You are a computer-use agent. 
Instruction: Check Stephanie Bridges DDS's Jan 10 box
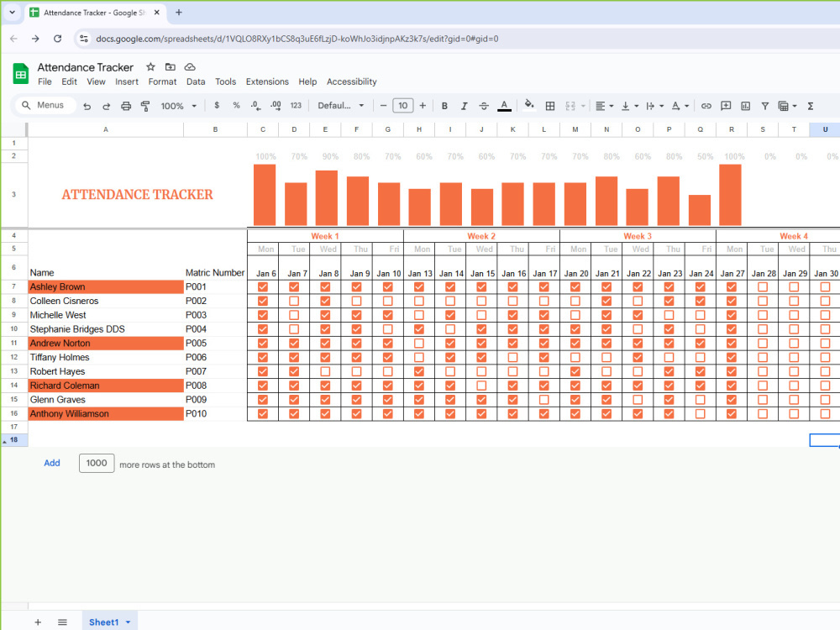coord(388,329)
